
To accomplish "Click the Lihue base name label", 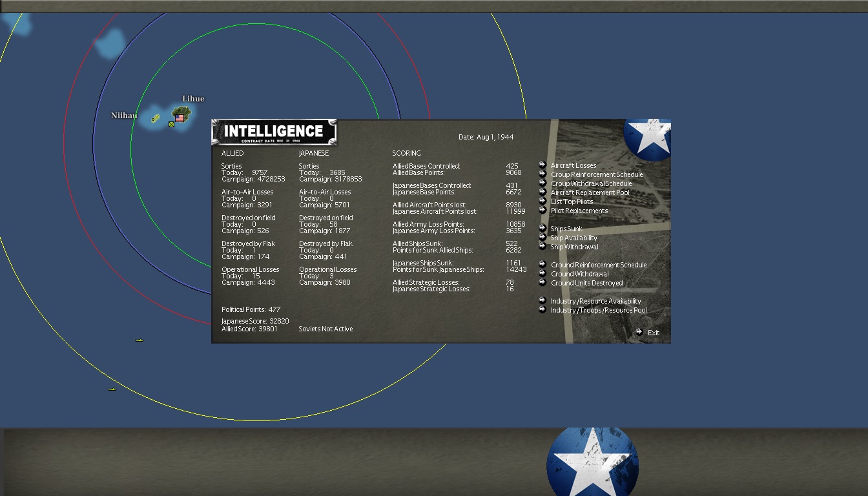I will [x=193, y=99].
